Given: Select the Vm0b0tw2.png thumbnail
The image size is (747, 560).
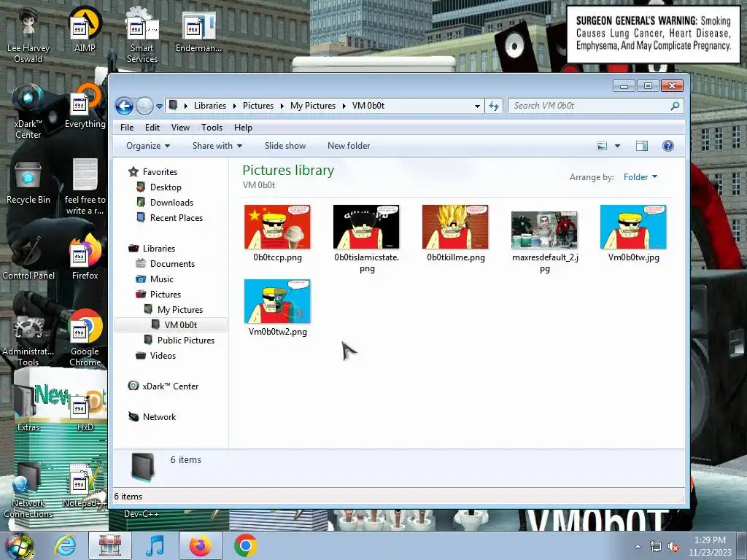Looking at the screenshot, I should coord(277,301).
